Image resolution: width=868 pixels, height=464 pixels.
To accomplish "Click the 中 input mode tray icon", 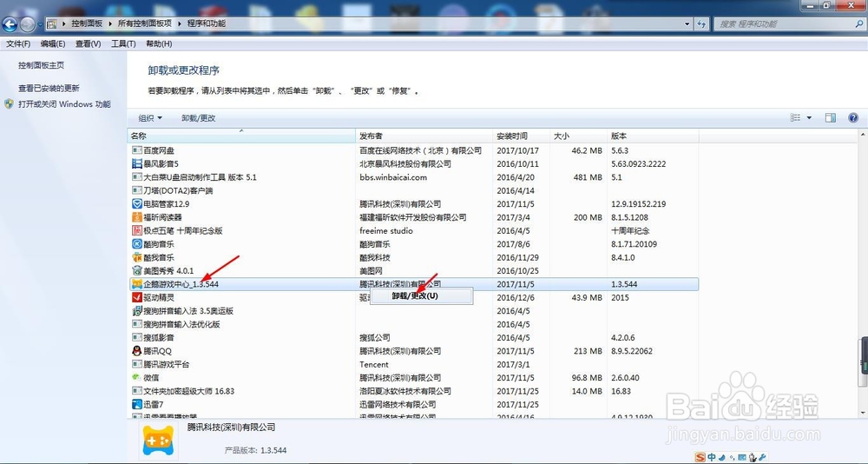I will tap(712, 457).
